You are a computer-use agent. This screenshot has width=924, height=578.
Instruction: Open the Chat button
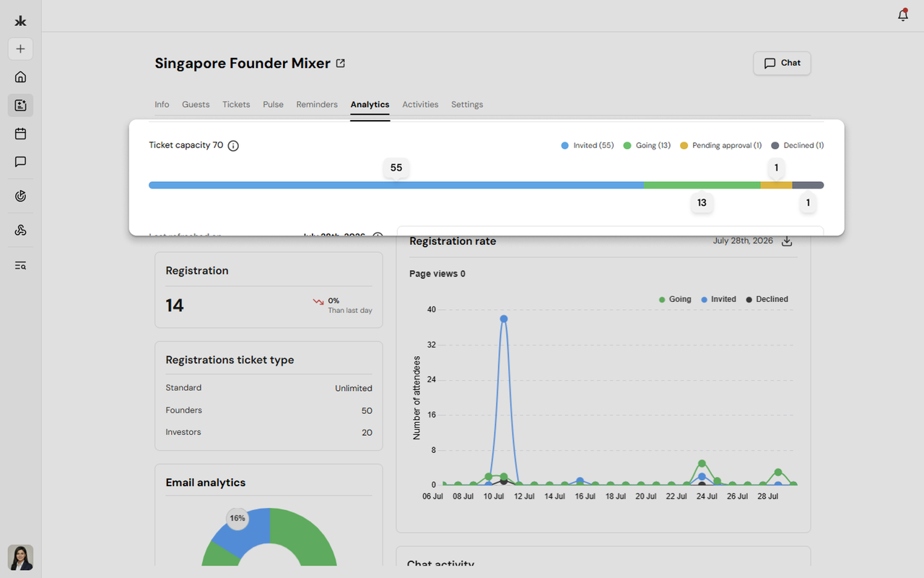782,63
